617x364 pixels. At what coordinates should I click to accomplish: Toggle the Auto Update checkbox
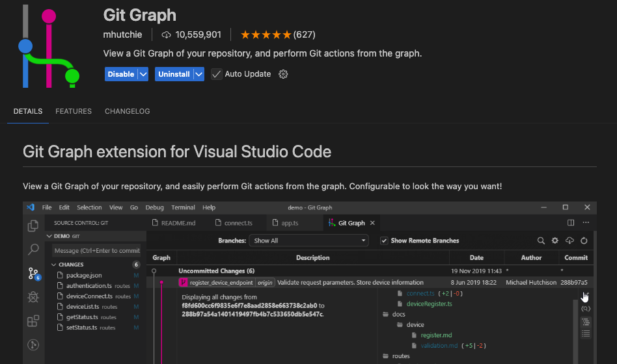(217, 74)
